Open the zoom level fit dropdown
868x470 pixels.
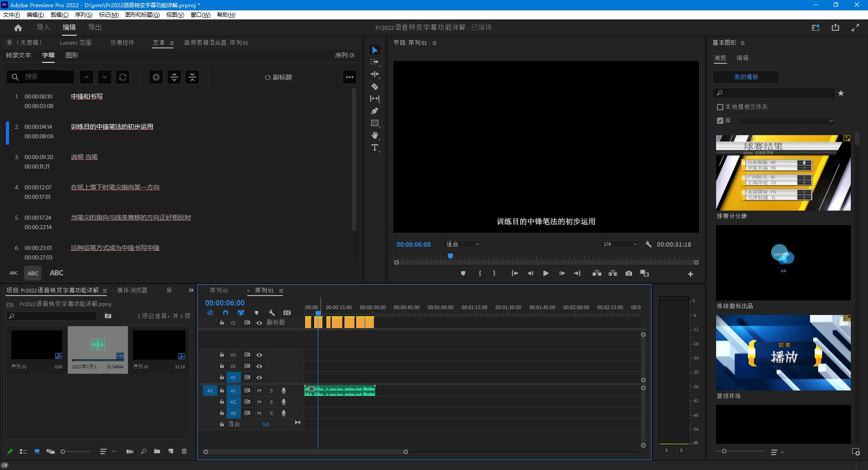coord(462,244)
